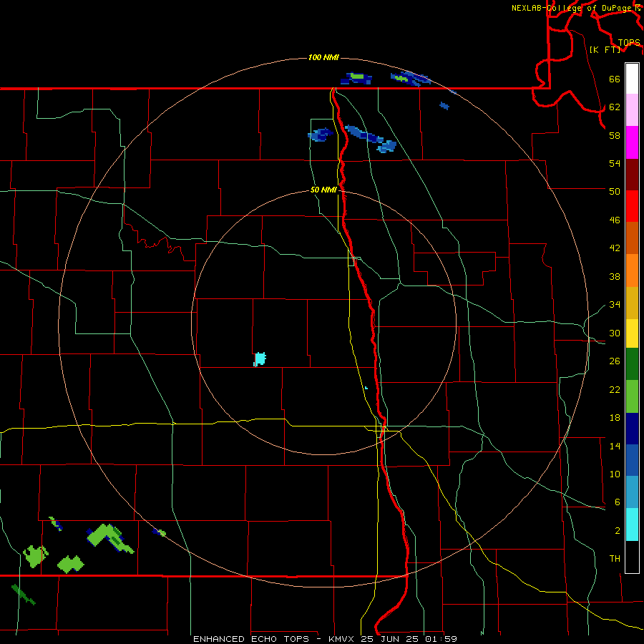Pick the bright red legend color band
The image size is (644, 644).
(632, 206)
